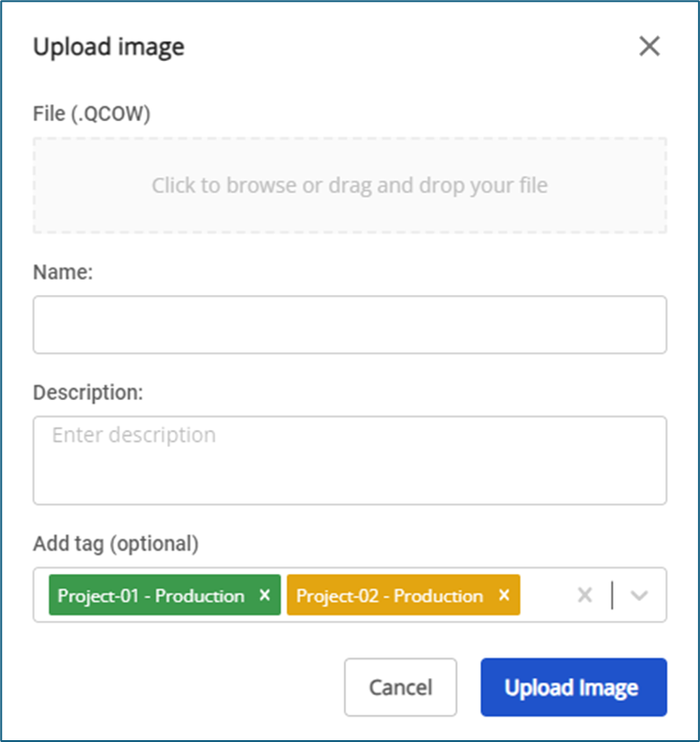Viewport: 700px width, 742px height.
Task: Click empty space in the tag field
Action: click(545, 595)
